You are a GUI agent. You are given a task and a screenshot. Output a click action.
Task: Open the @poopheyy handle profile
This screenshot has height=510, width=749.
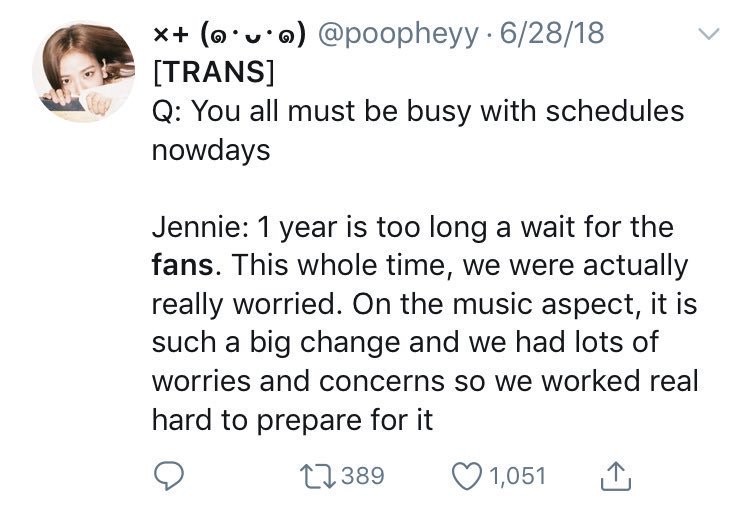point(397,34)
